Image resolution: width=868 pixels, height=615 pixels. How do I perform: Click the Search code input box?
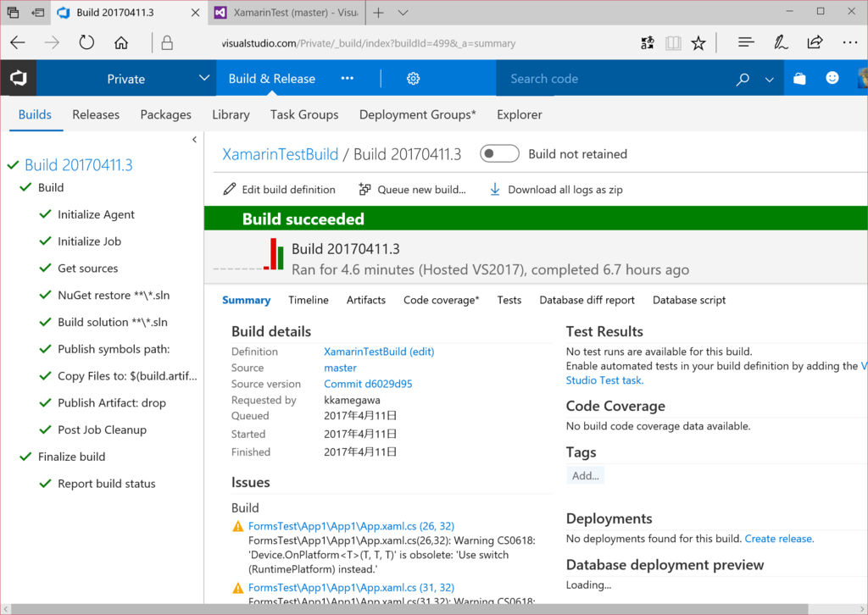(615, 79)
